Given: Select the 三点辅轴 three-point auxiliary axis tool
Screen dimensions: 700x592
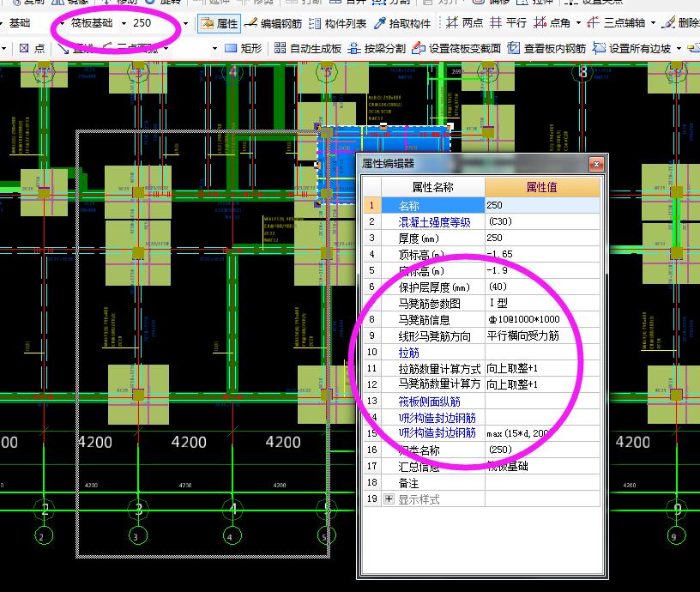Looking at the screenshot, I should point(616,22).
